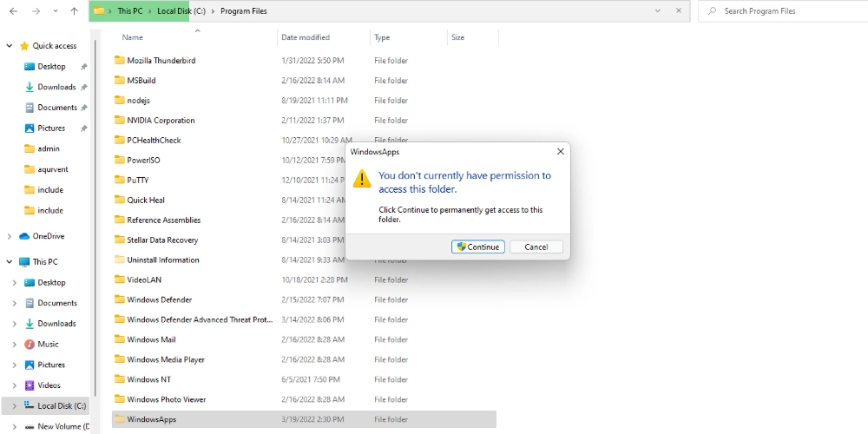Select the Stellar Data Recovery folder icon
Screen dimensions: 868x434
point(120,240)
